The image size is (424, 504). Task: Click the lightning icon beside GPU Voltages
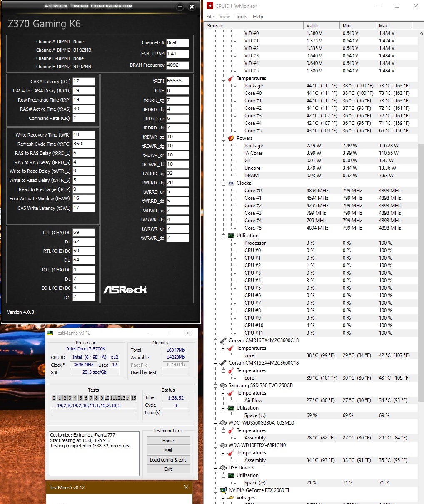coord(231,498)
